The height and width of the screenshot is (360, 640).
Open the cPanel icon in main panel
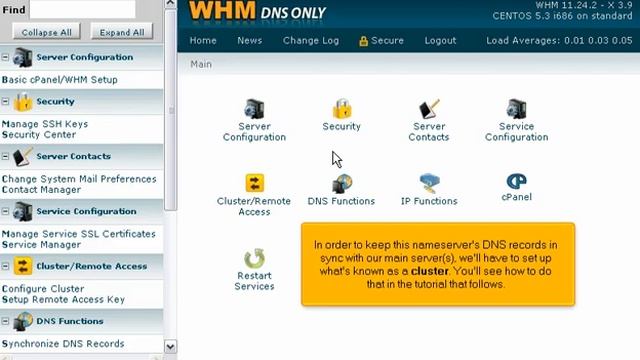(516, 181)
